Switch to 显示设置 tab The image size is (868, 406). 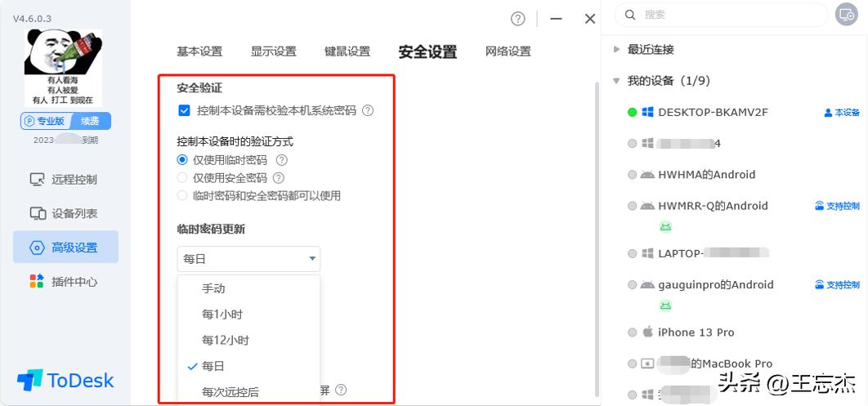[x=274, y=51]
